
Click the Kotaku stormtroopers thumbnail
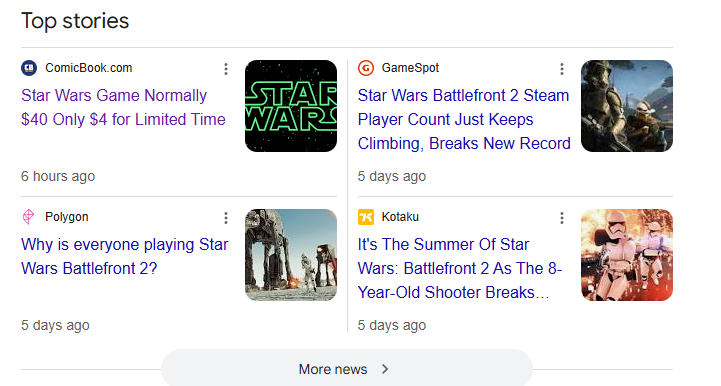pos(627,255)
